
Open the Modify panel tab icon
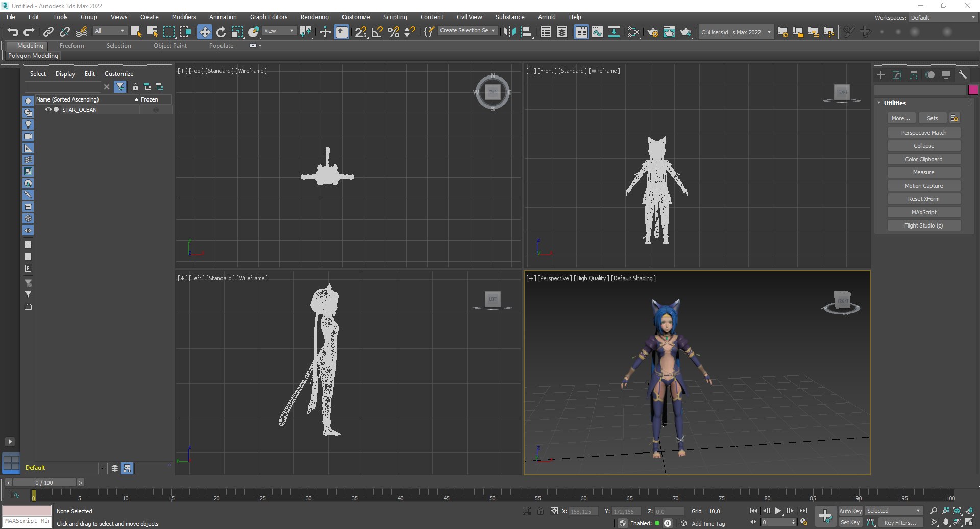(x=897, y=75)
